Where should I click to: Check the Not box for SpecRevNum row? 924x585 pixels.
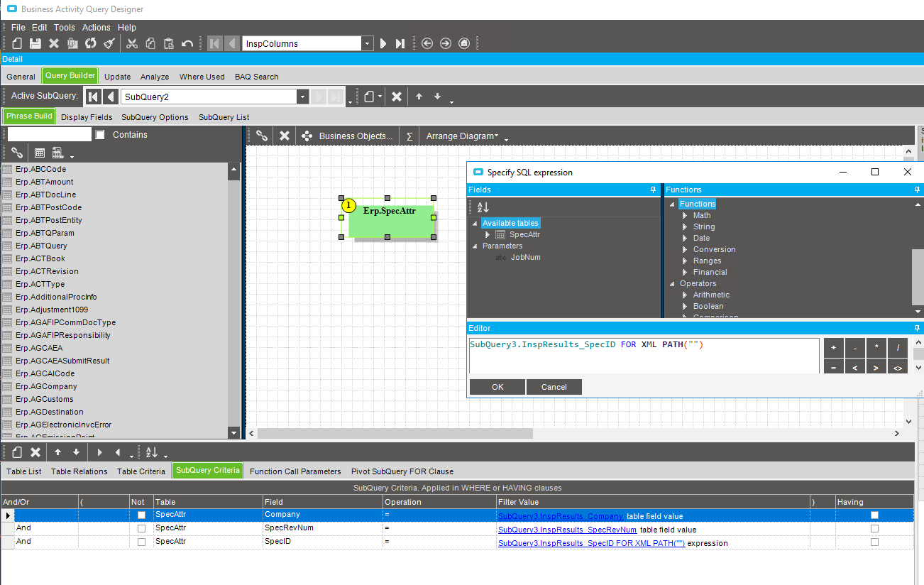tap(142, 528)
